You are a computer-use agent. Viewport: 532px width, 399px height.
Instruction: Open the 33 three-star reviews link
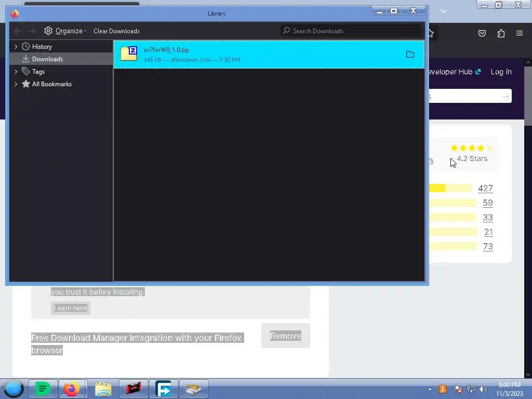pos(487,218)
